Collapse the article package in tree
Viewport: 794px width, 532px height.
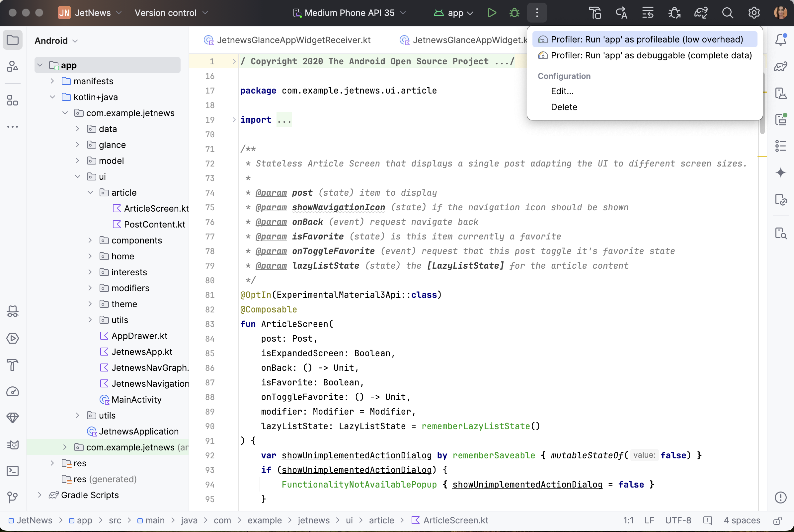tap(90, 193)
